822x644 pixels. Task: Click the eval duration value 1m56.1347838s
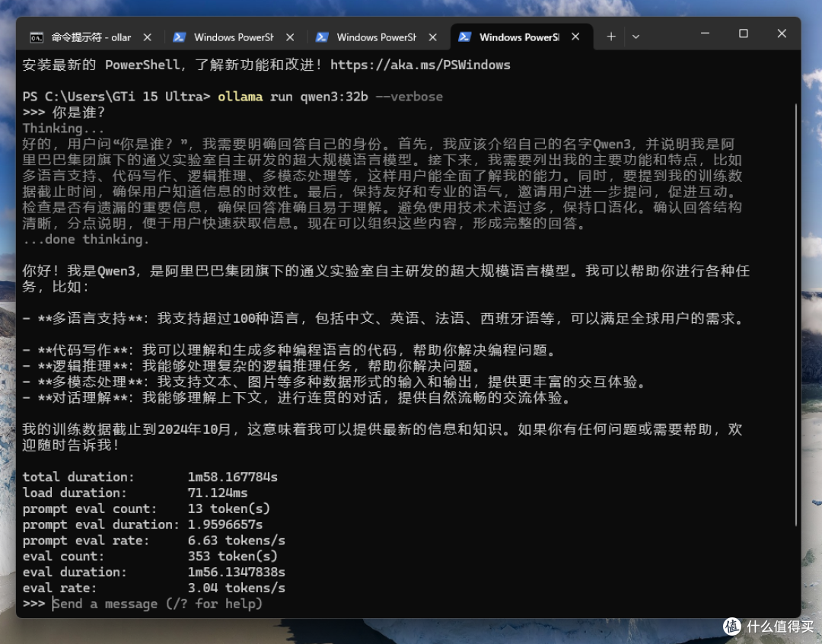pyautogui.click(x=237, y=572)
